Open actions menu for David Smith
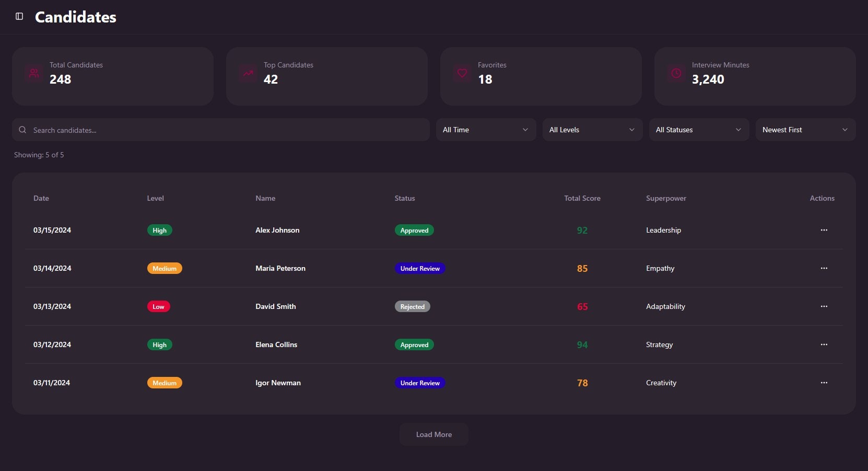Image resolution: width=868 pixels, height=471 pixels. (x=824, y=306)
